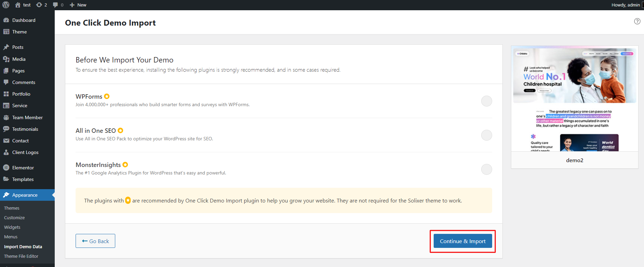Open the Portfolio menu item
644x267 pixels.
point(27,94)
